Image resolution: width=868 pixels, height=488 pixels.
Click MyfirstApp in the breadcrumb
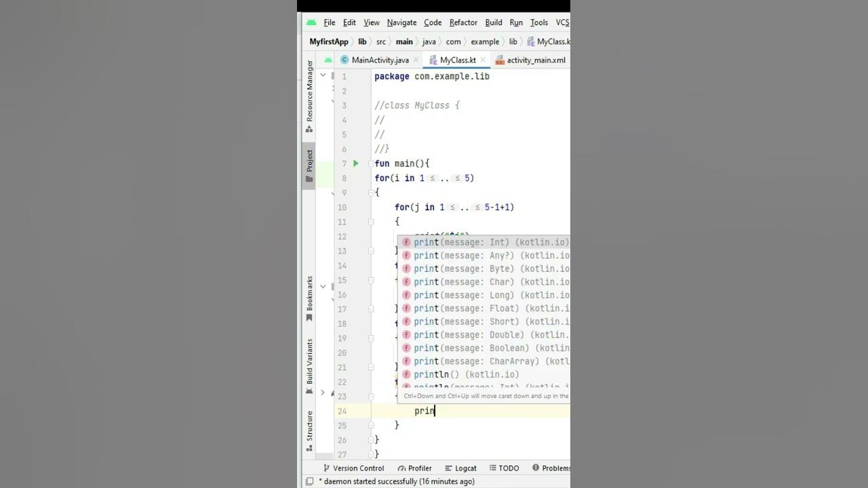pos(329,41)
